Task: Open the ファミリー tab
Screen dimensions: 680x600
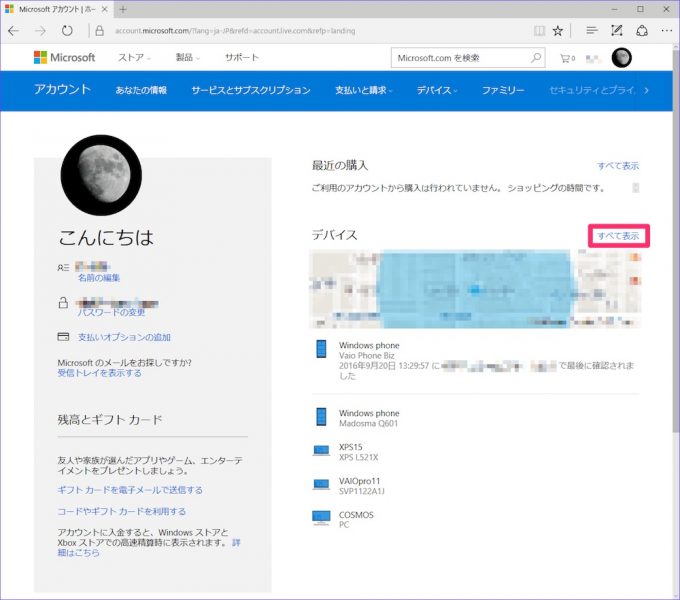Action: pyautogui.click(x=503, y=90)
